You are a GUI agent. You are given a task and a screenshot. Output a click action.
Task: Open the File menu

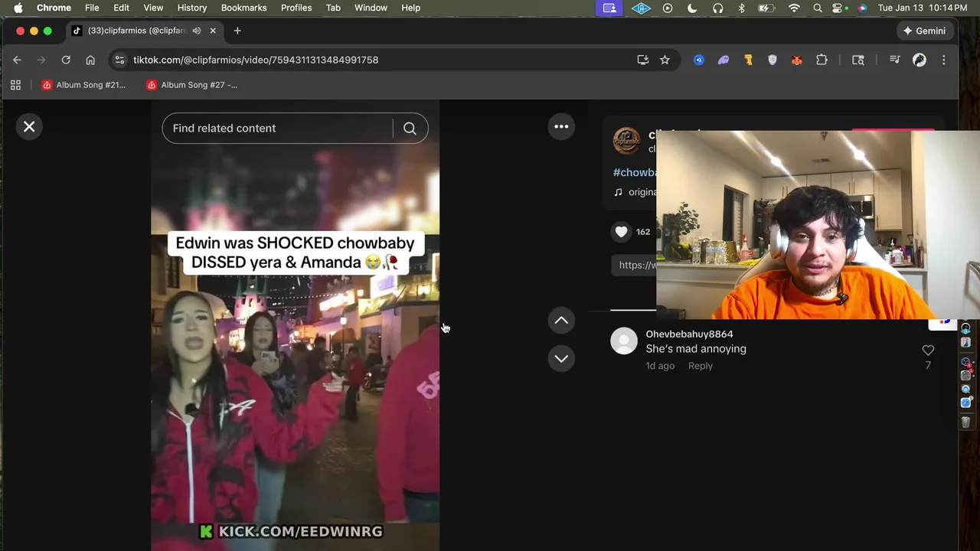click(92, 8)
